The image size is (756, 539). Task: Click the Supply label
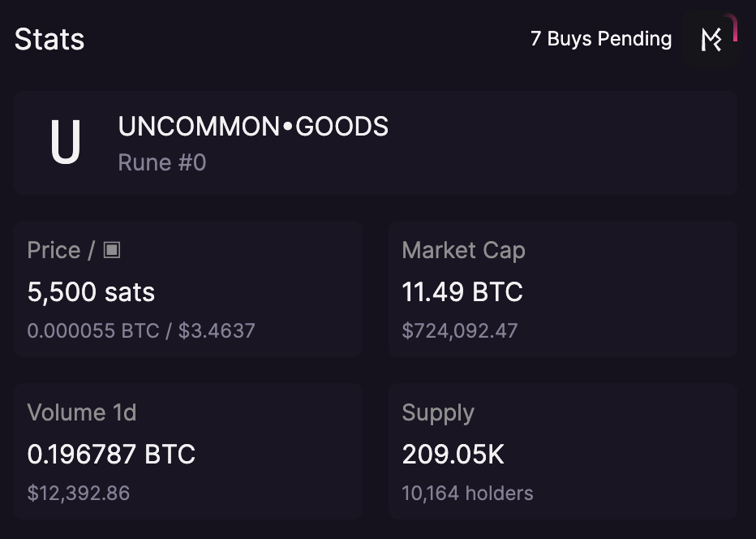coord(438,412)
